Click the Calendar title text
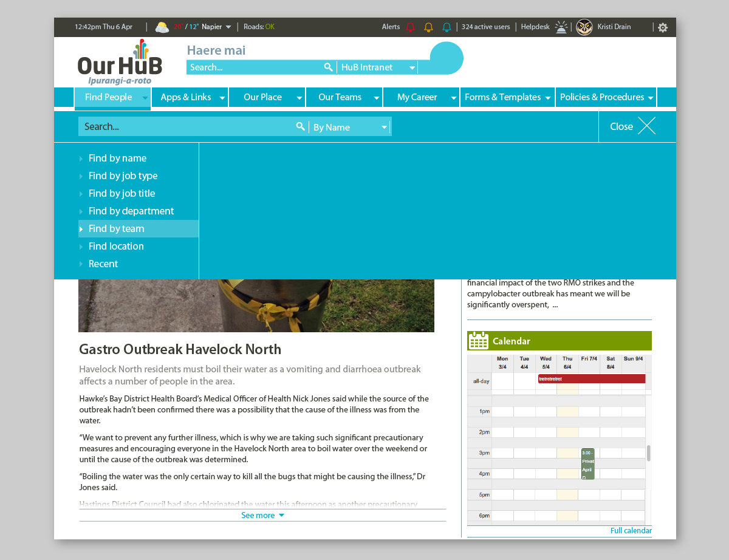Viewport: 729px width, 560px height. pos(512,341)
